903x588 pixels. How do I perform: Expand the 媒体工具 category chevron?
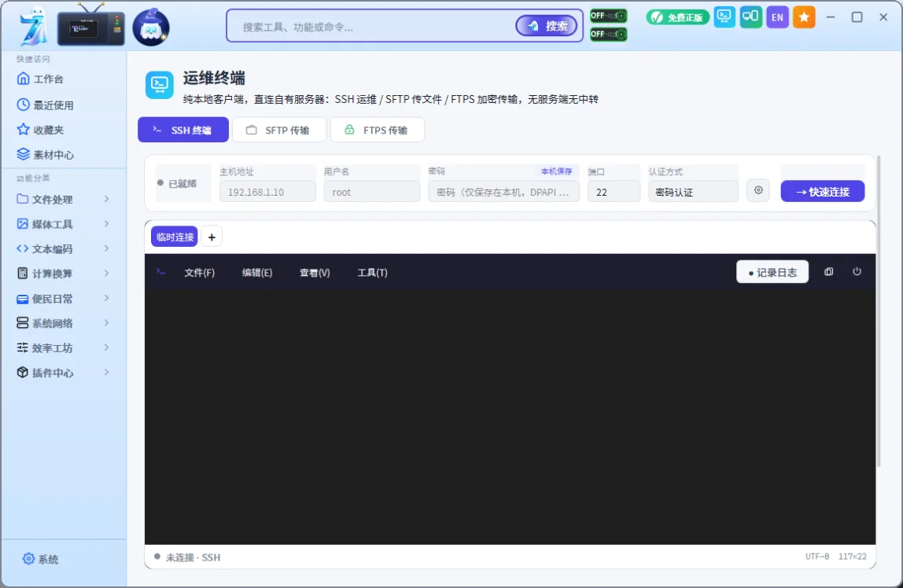point(106,224)
